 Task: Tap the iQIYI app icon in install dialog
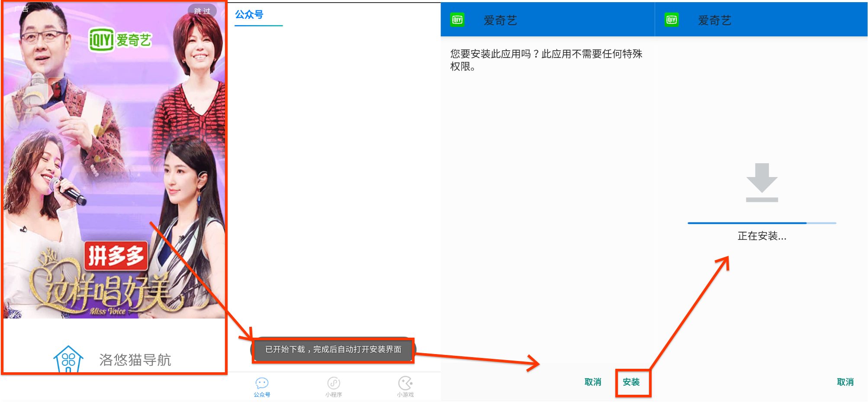point(457,20)
